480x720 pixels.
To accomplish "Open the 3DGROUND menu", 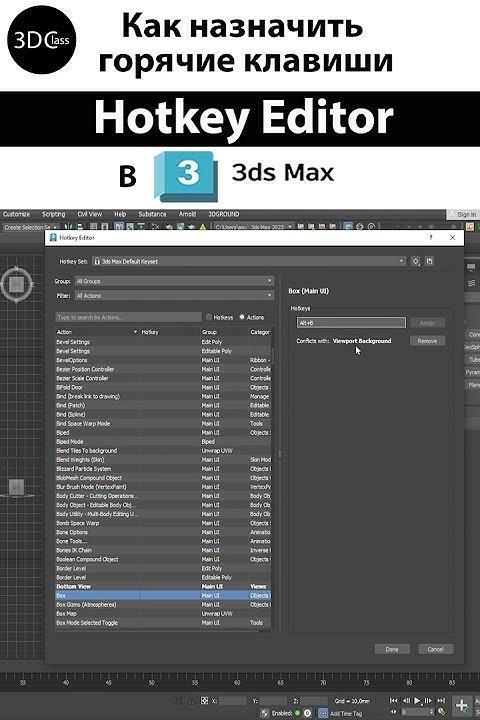I will tap(224, 214).
